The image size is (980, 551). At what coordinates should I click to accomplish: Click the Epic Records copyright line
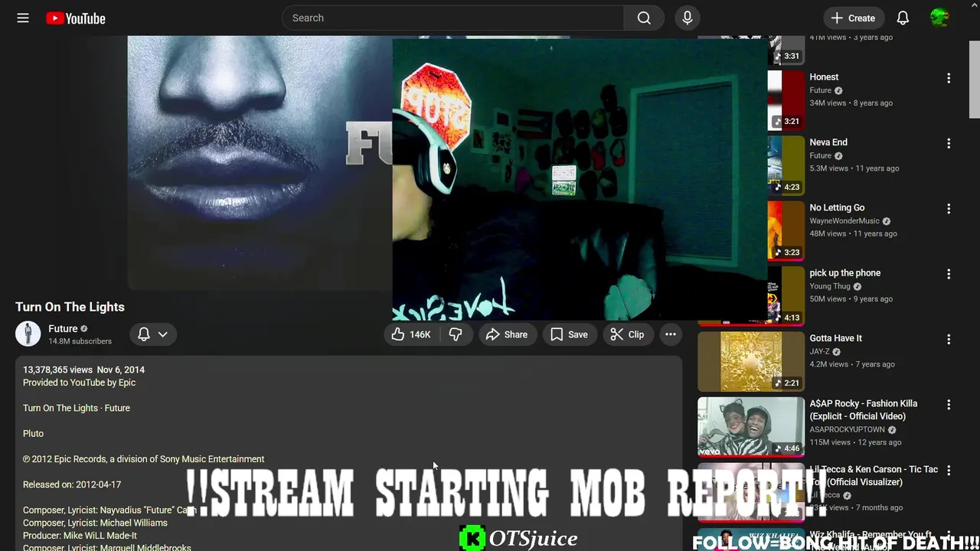(x=143, y=459)
